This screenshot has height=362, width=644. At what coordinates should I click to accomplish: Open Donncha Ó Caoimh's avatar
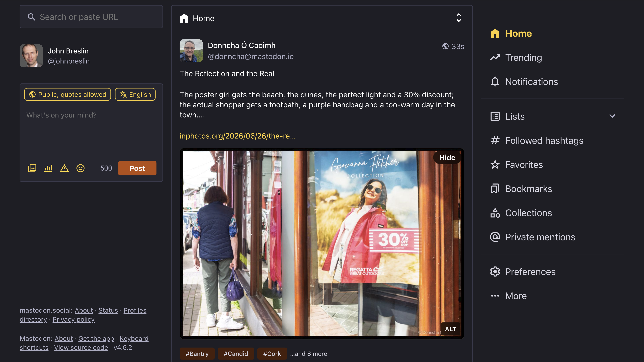tap(191, 51)
